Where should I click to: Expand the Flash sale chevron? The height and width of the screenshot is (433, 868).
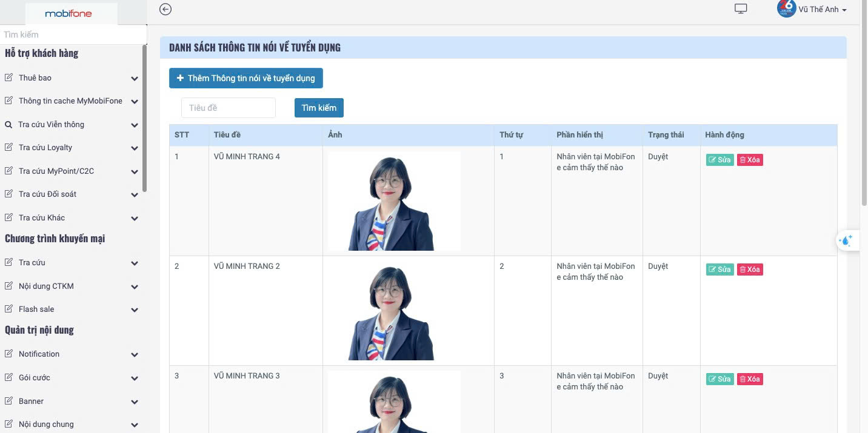pyautogui.click(x=135, y=310)
